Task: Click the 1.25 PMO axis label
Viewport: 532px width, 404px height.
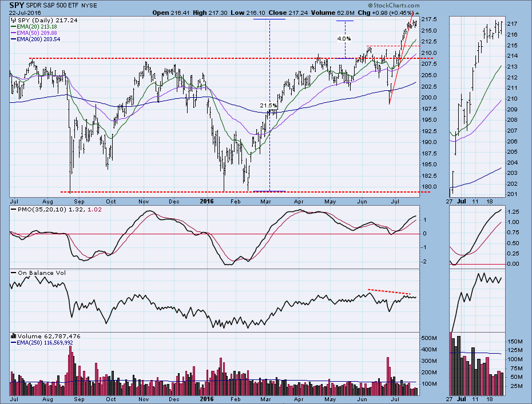Action: pos(514,212)
